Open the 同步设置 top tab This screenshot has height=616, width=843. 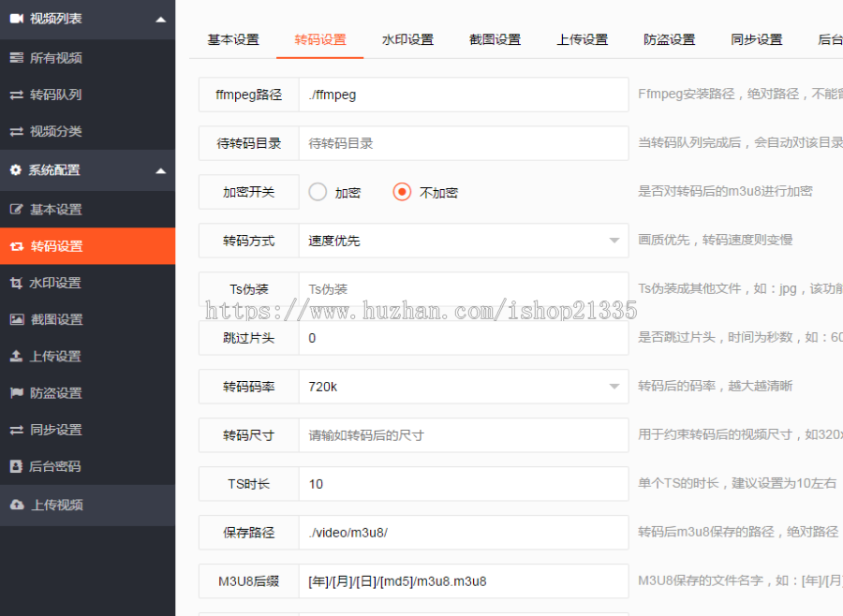(x=757, y=39)
